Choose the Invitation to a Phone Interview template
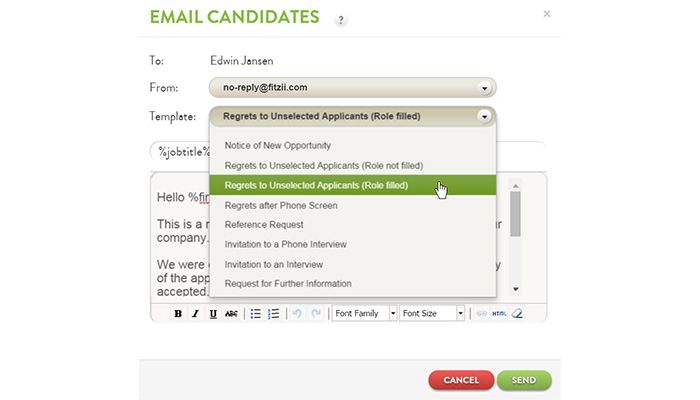The image size is (700, 400). point(286,244)
